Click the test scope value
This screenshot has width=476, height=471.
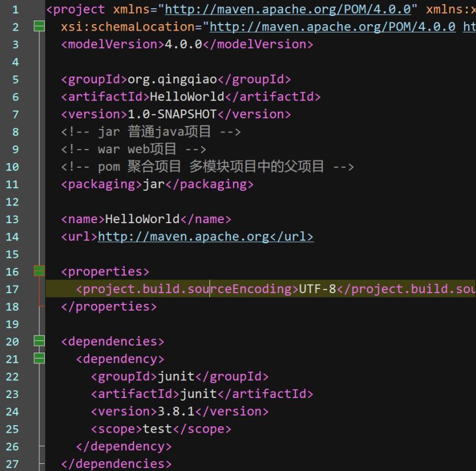click(x=157, y=429)
